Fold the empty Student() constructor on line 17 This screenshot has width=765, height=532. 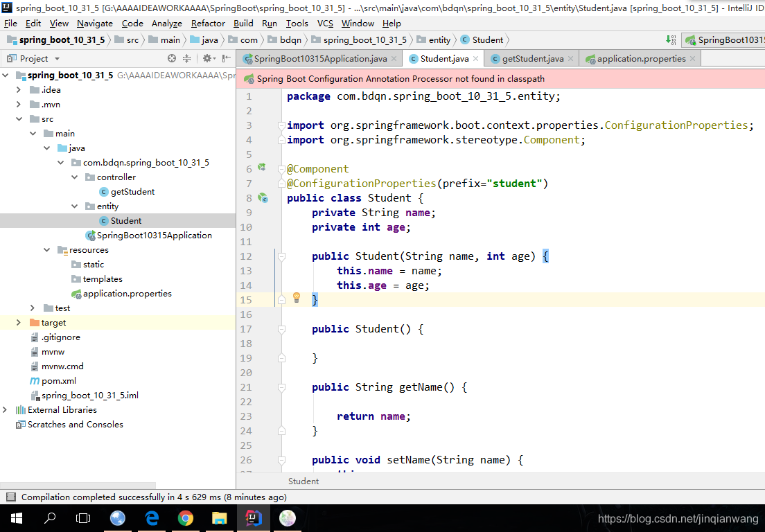tap(281, 329)
